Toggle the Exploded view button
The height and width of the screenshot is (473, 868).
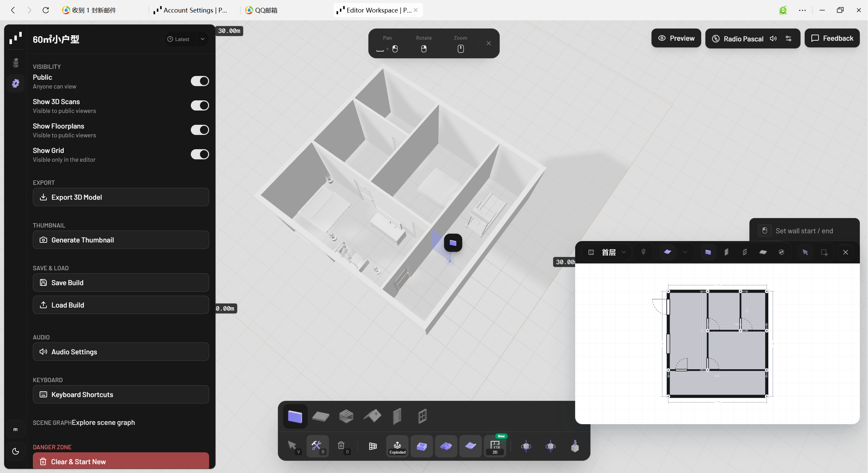coord(397,446)
